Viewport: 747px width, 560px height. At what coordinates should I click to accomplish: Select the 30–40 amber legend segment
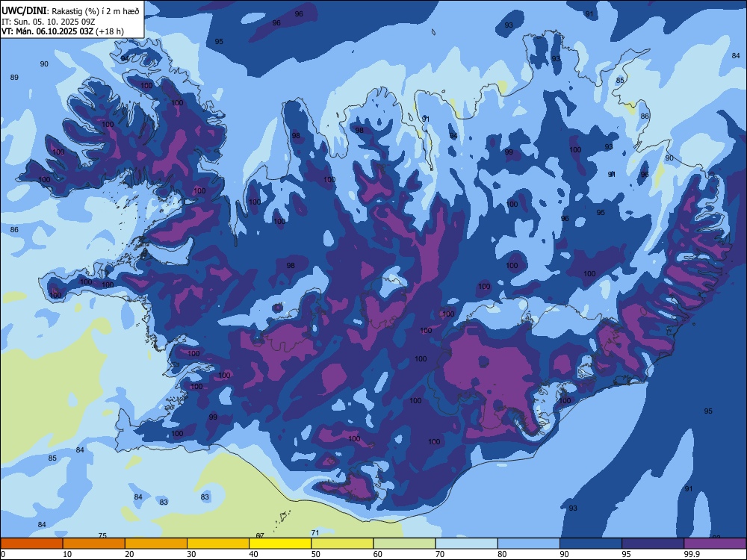click(218, 544)
